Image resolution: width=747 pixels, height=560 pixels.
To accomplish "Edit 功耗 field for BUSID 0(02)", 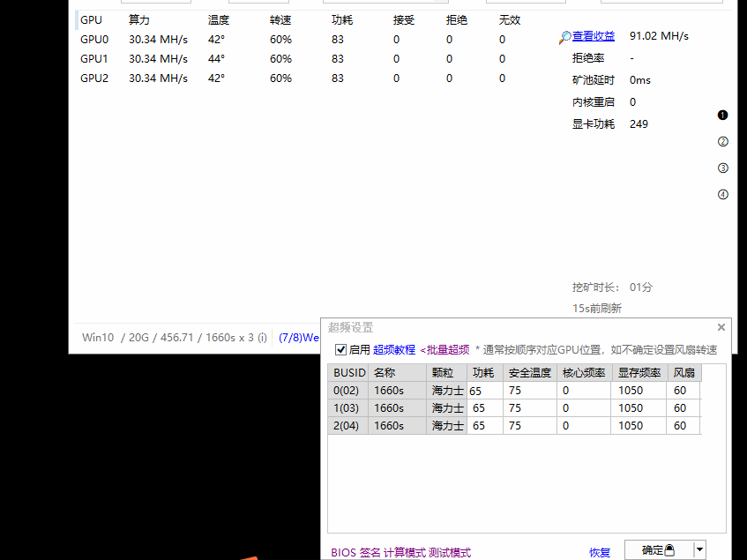I will 484,391.
